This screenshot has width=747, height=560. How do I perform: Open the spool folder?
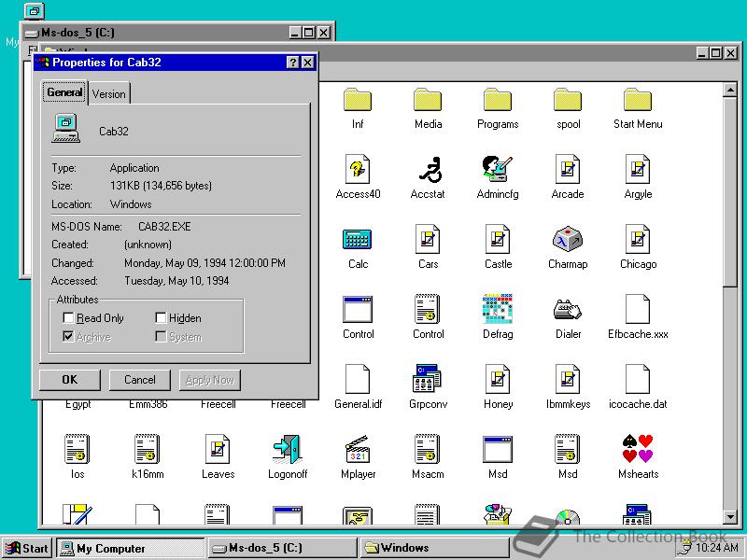568,100
